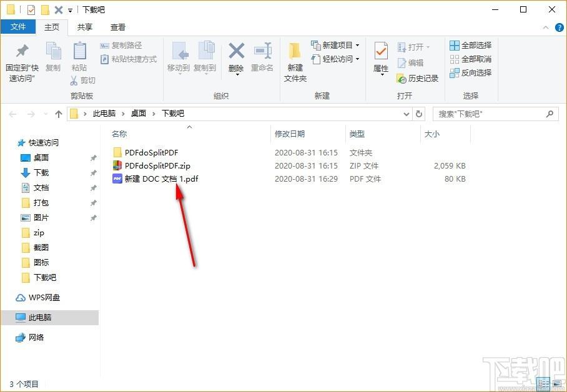Click the Properties icon in Quick Access Toolbar
567x392 pixels.
pyautogui.click(x=31, y=10)
